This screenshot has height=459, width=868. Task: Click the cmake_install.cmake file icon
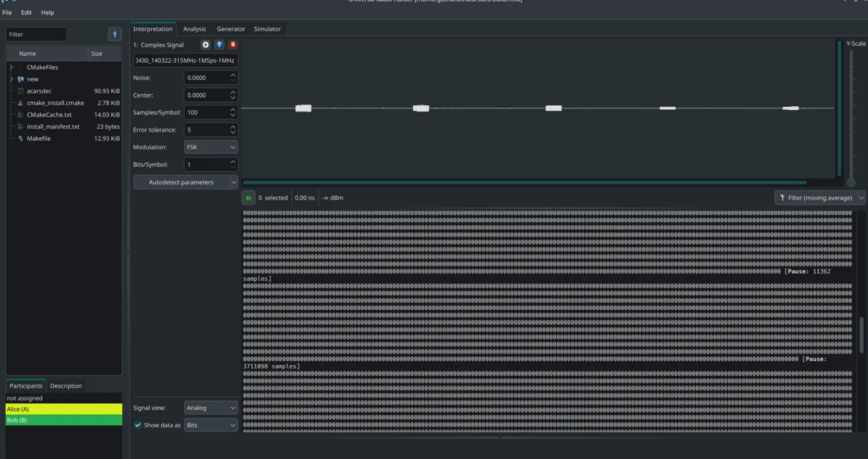click(21, 103)
